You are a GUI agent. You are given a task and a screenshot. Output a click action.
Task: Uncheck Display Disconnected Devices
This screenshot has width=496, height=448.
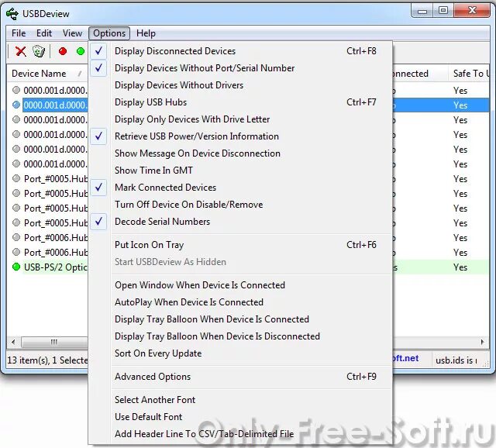pos(241,51)
